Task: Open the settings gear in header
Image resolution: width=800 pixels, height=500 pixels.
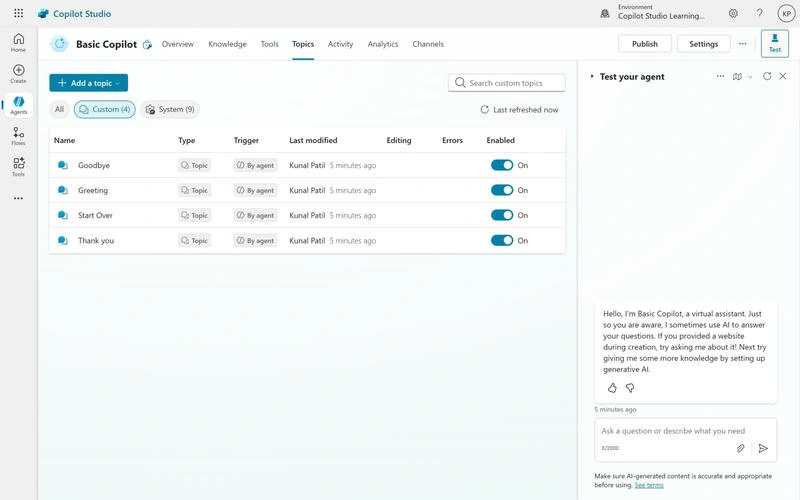Action: (x=733, y=14)
